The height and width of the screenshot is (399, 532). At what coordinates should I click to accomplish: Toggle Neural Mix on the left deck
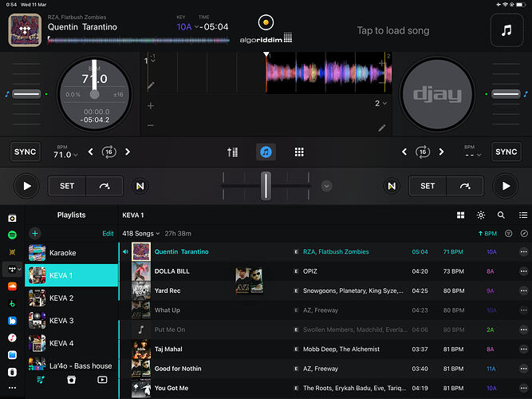coord(140,186)
